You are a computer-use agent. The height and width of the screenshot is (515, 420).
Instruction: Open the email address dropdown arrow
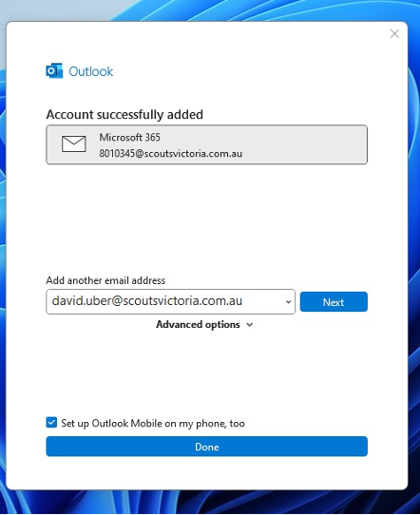[288, 302]
